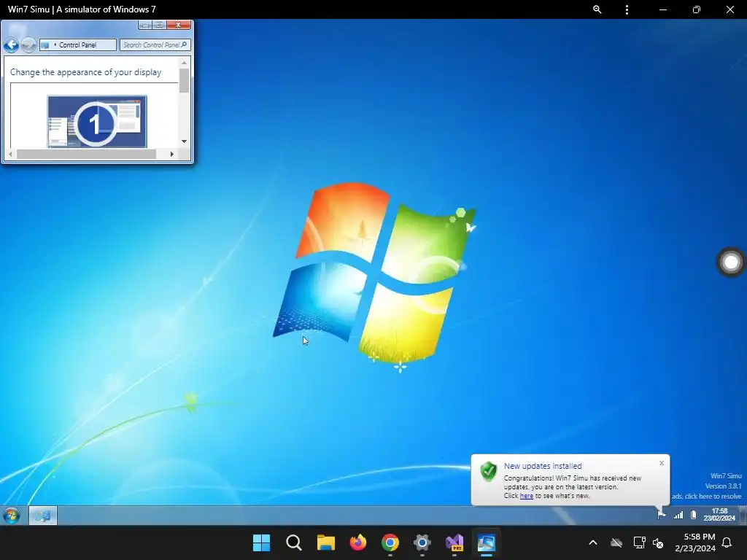Click the vertical scrollbar thumb in Control Panel
Image resolution: width=747 pixels, height=560 pixels.
184,80
